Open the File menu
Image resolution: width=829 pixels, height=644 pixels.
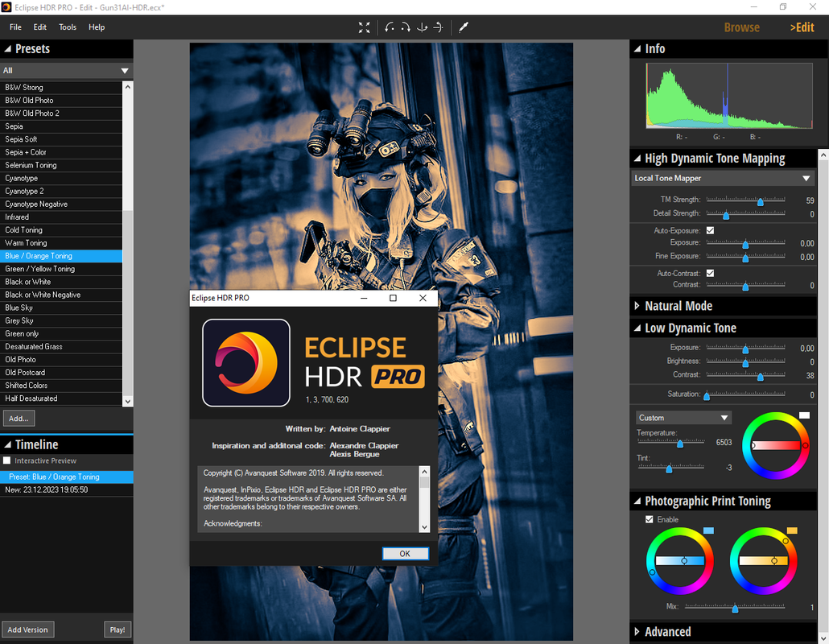point(15,27)
